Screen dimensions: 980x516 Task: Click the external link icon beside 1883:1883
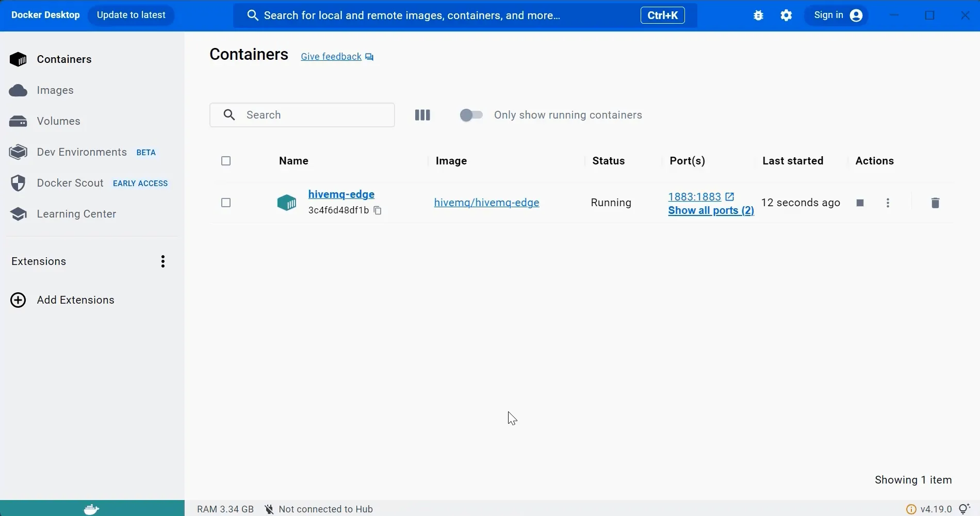tap(729, 196)
